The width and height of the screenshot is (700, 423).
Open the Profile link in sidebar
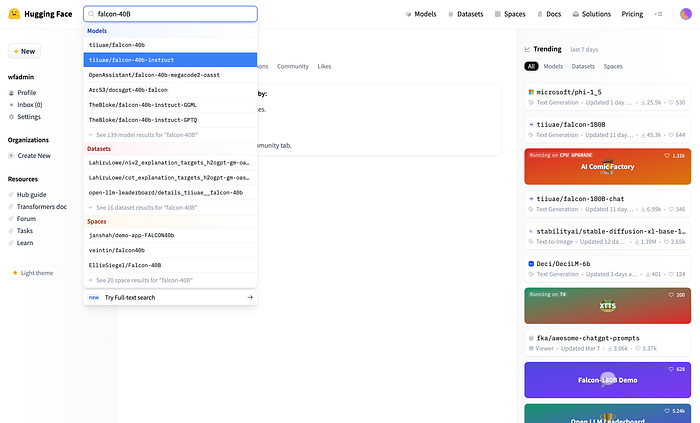point(22,93)
